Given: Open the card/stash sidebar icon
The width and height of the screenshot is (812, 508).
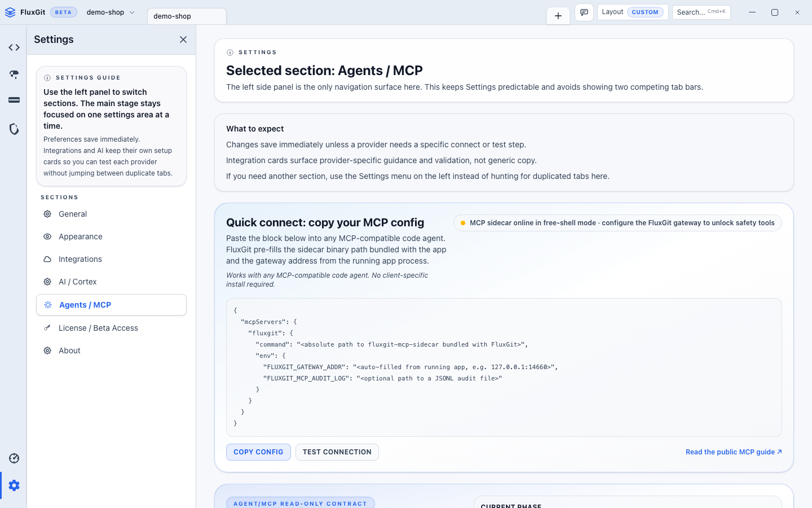Looking at the screenshot, I should tap(14, 100).
